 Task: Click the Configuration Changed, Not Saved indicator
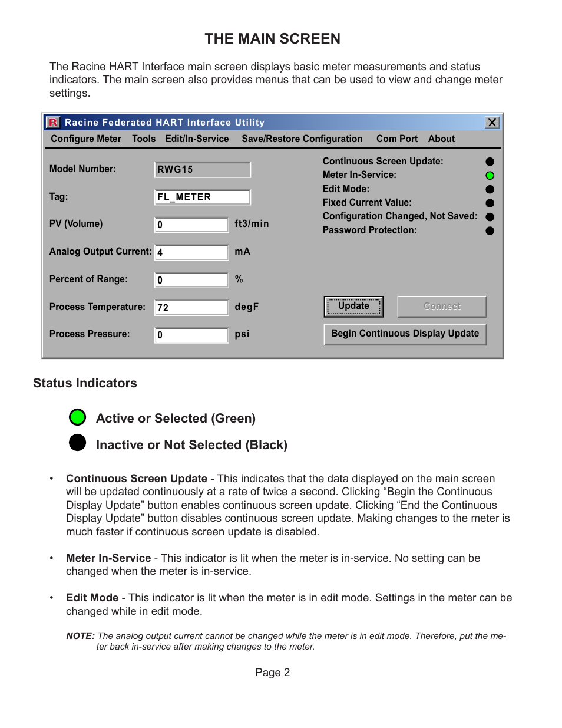(490, 217)
